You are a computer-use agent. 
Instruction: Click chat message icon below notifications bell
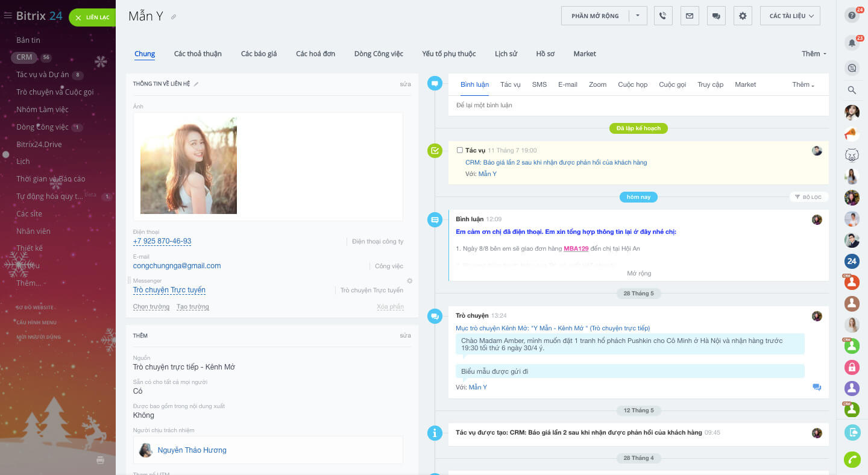[x=852, y=68]
